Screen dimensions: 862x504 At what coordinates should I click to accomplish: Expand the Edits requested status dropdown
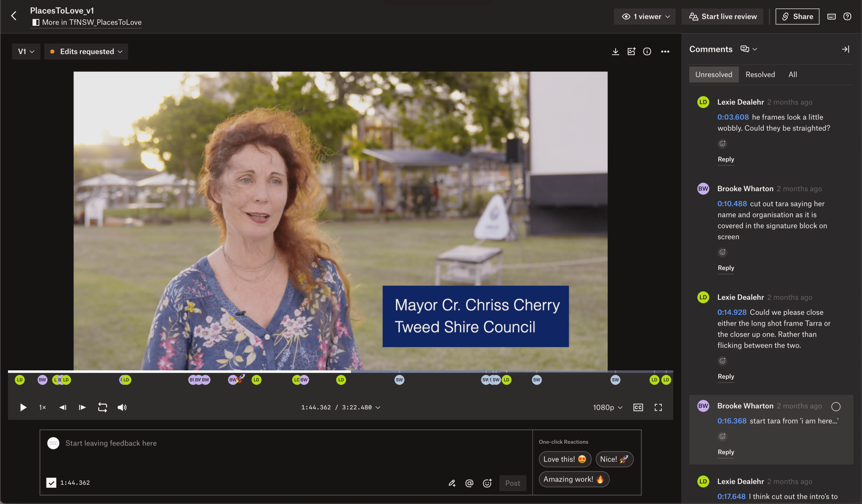point(86,51)
